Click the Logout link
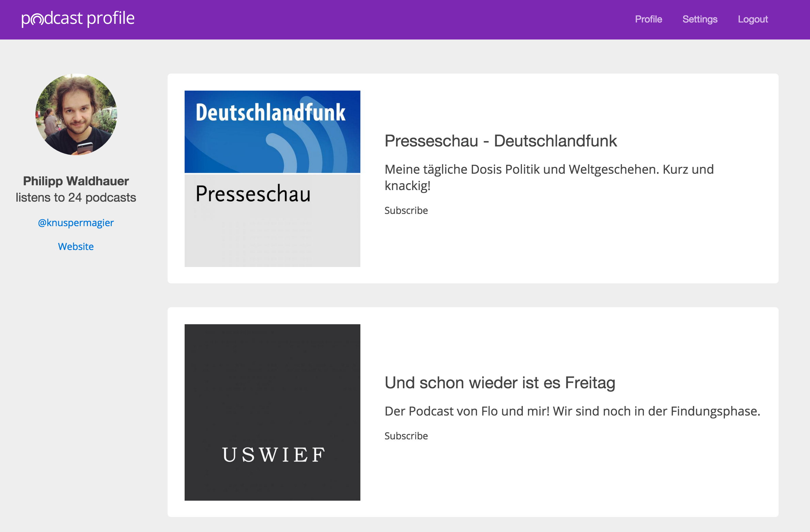Image resolution: width=810 pixels, height=532 pixels. click(x=752, y=19)
